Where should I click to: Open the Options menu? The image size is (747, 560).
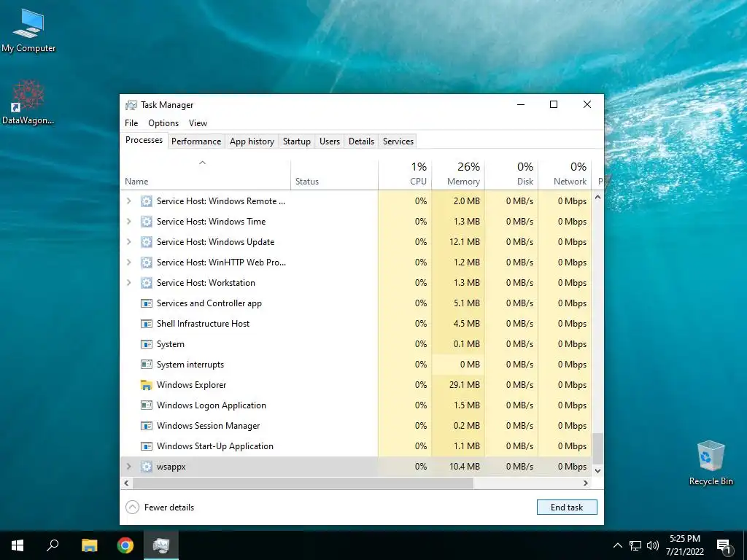coord(163,123)
